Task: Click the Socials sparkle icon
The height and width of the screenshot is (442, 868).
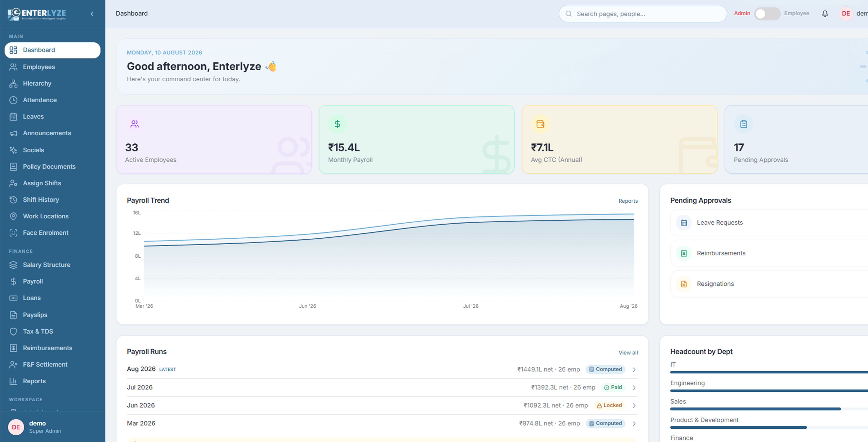Action: pos(13,150)
